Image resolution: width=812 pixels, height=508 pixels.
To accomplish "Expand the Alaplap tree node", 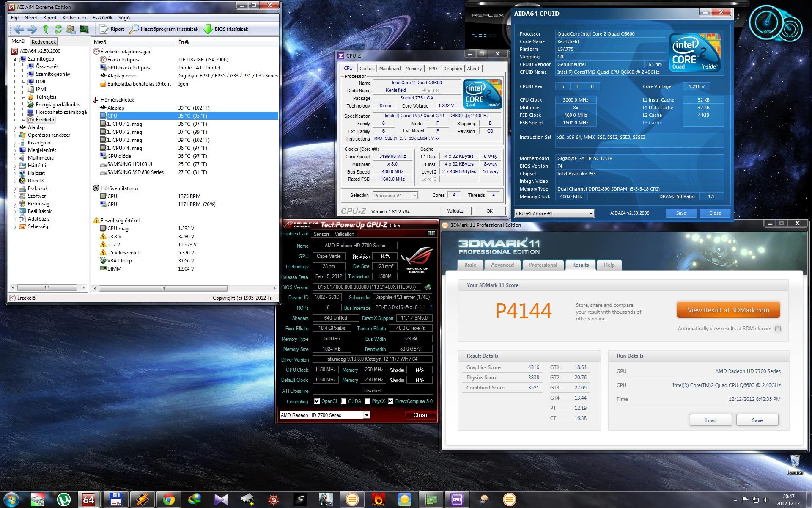I will [15, 127].
